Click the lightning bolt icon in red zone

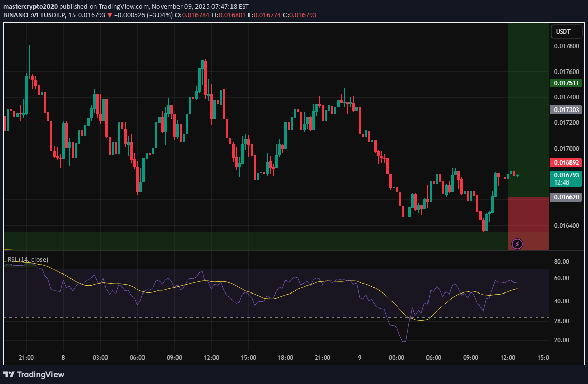coord(518,244)
